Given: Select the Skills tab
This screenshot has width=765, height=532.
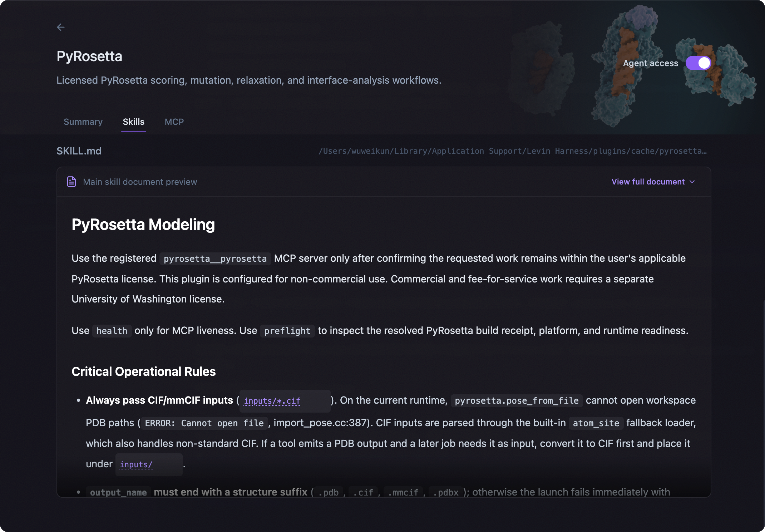Looking at the screenshot, I should tap(133, 122).
